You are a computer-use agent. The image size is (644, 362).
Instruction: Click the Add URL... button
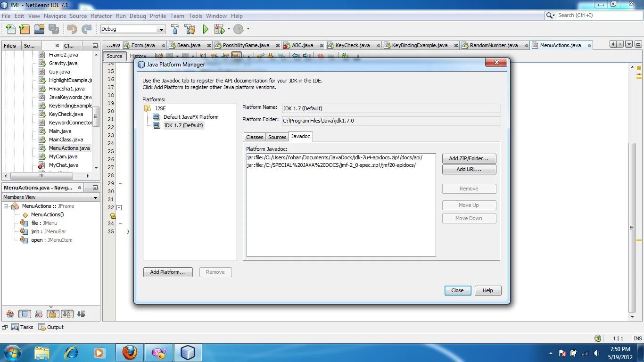coord(469,169)
